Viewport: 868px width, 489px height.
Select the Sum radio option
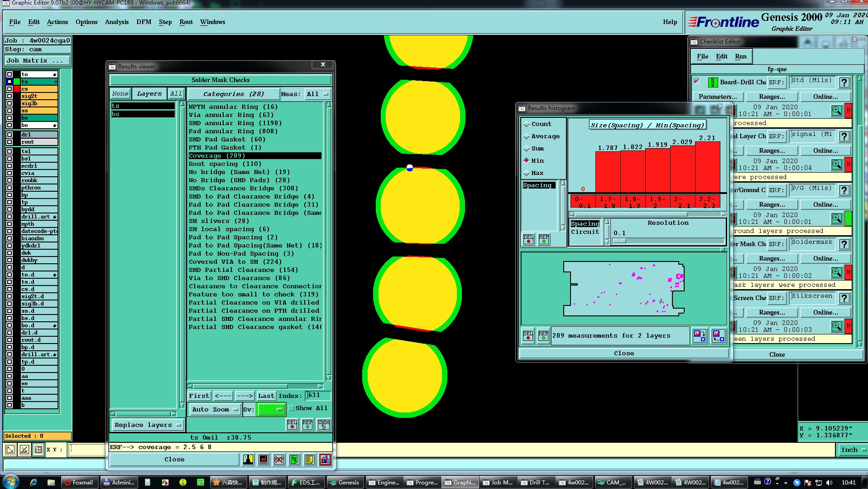point(527,149)
